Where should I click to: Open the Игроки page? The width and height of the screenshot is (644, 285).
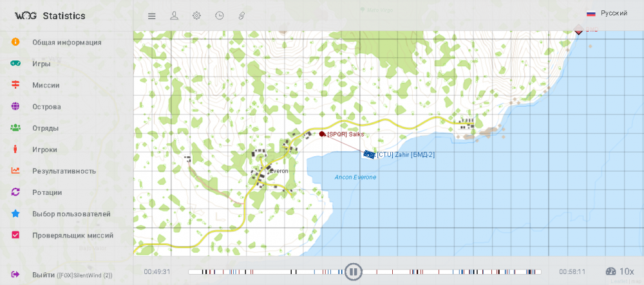(x=44, y=150)
